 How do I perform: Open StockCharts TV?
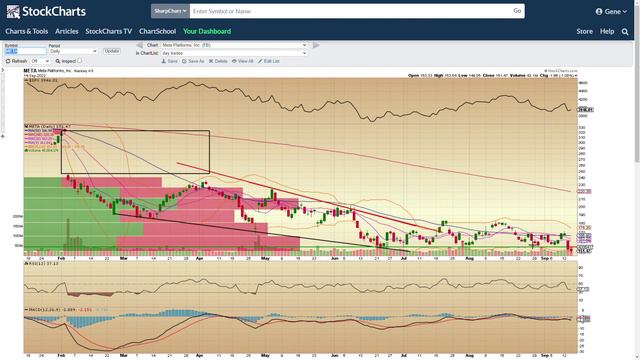coord(109,31)
